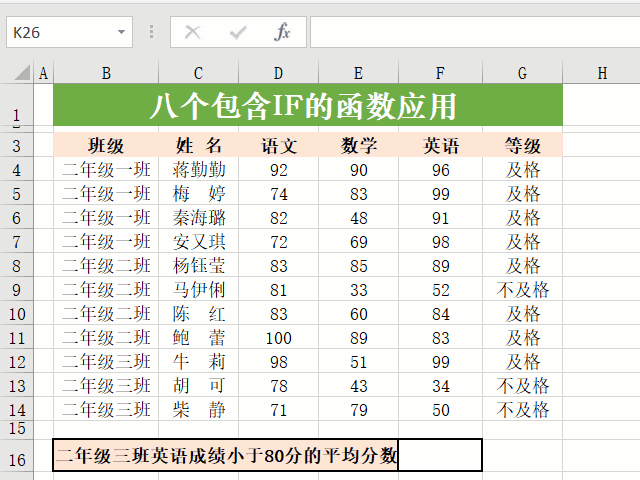Select column A header
The height and width of the screenshot is (480, 640).
click(x=43, y=73)
